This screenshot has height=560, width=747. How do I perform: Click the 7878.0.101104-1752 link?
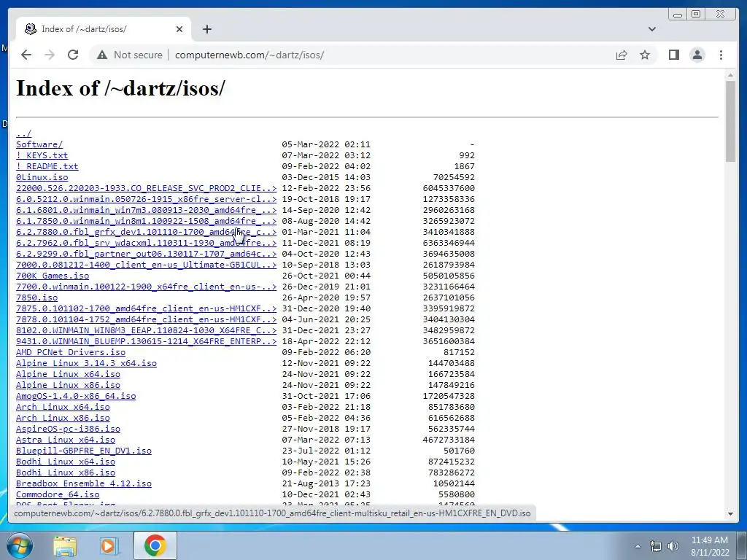tap(146, 319)
